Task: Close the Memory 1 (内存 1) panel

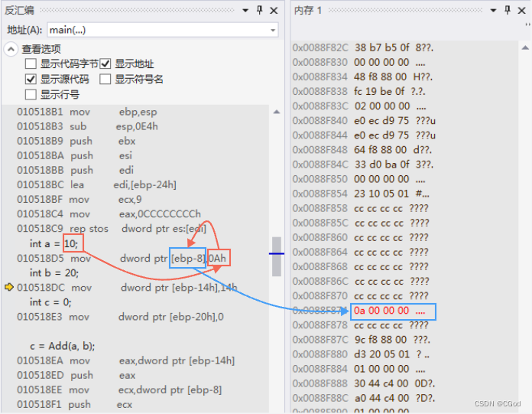Action: pyautogui.click(x=522, y=11)
